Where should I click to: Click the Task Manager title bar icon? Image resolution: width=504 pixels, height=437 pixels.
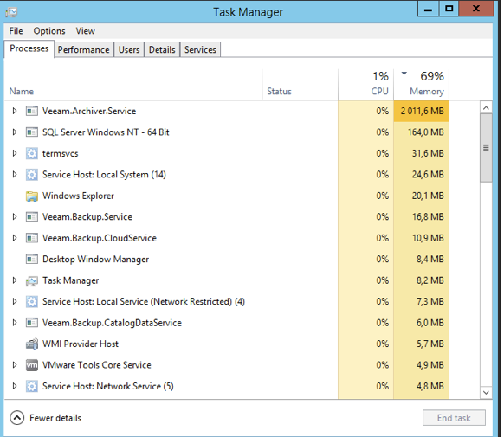[x=11, y=12]
